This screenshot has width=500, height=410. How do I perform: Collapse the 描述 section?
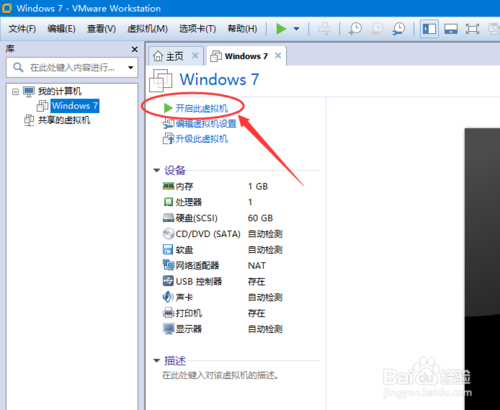pyautogui.click(x=157, y=361)
